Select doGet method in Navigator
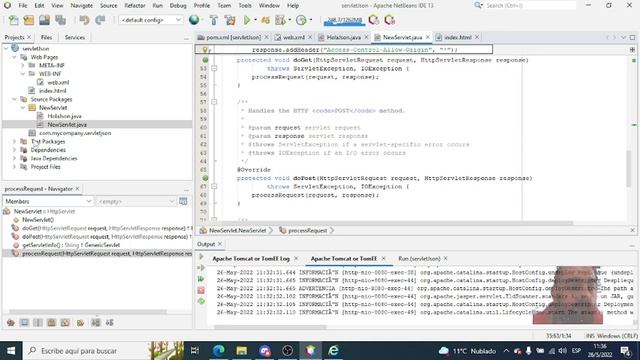640x360 pixels. tap(106, 228)
